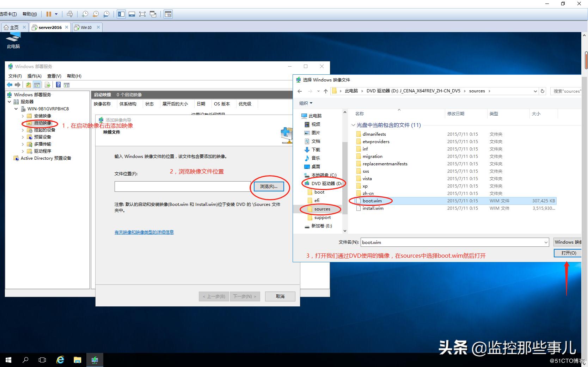Collapse the WIN-9B1GVRPBHC8 server node
Viewport: 588px width, 367px height.
click(x=16, y=109)
